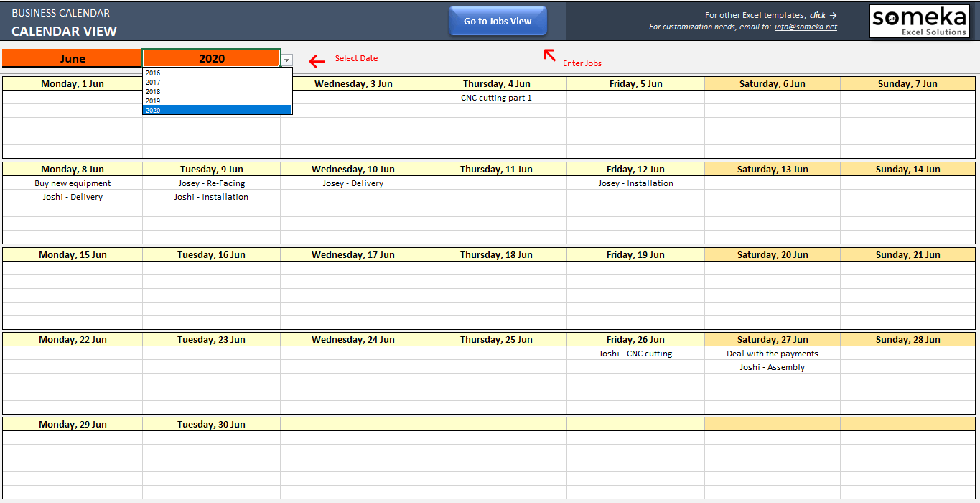Viewport: 980px width, 503px height.
Task: Click the Monday, 29 Jun header
Action: (x=73, y=425)
